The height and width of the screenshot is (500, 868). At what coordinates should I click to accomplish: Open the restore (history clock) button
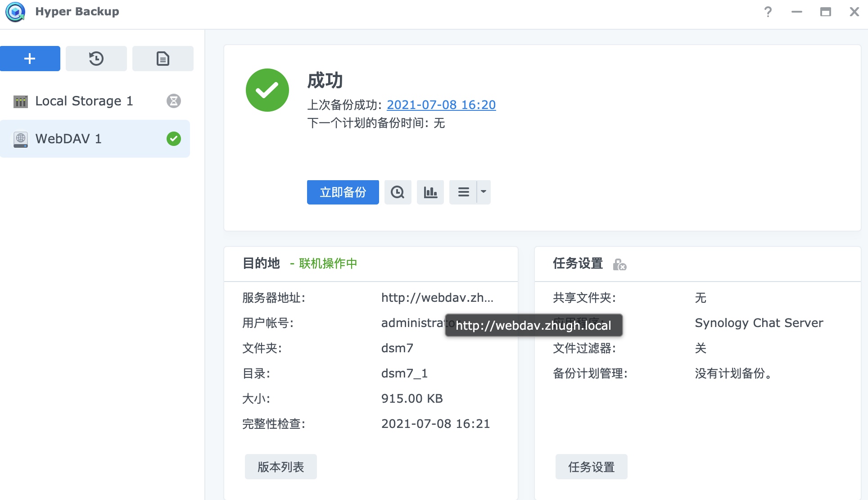pyautogui.click(x=96, y=59)
